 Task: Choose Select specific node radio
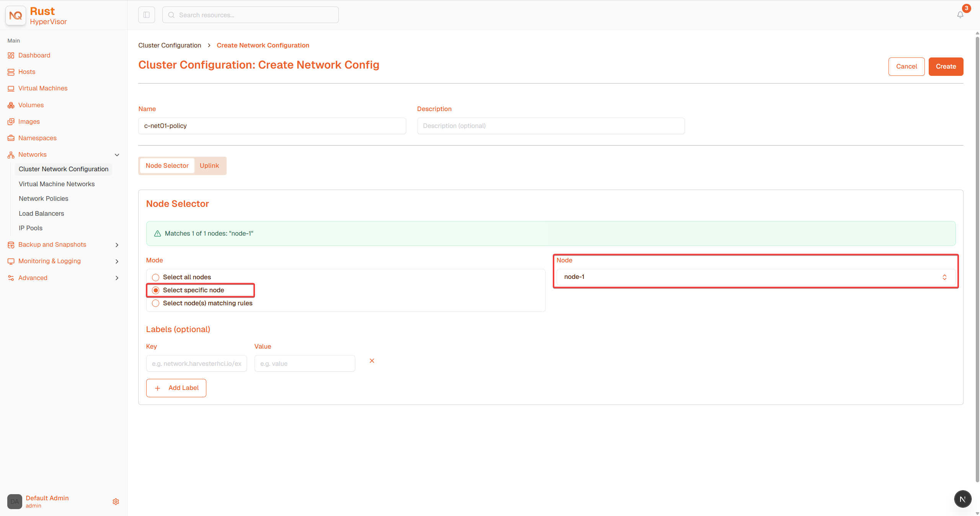155,290
